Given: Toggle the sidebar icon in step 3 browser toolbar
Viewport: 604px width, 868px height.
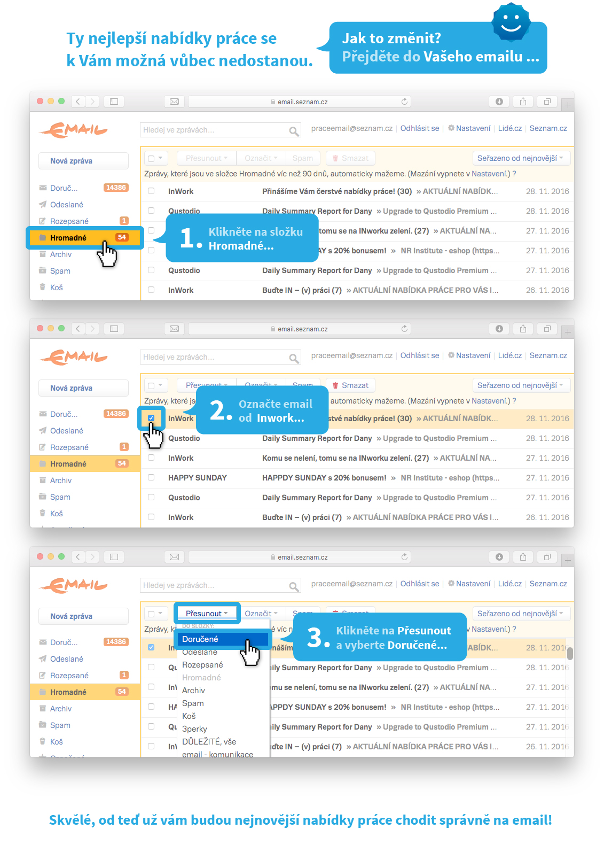Looking at the screenshot, I should point(114,557).
